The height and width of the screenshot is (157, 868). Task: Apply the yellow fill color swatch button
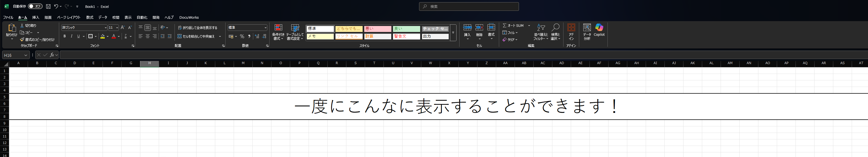pos(102,36)
